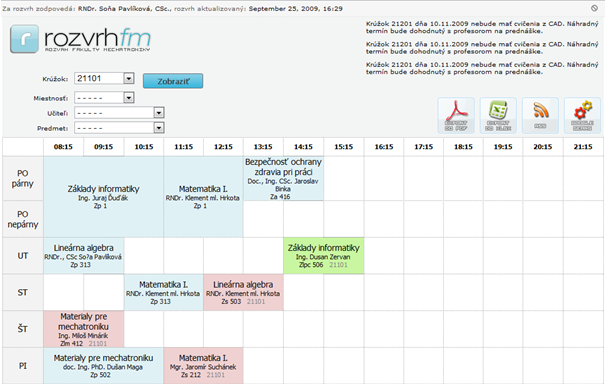
Task: Open Friday Materialy pre mechatroniku by Dušan Maga
Action: tap(103, 365)
